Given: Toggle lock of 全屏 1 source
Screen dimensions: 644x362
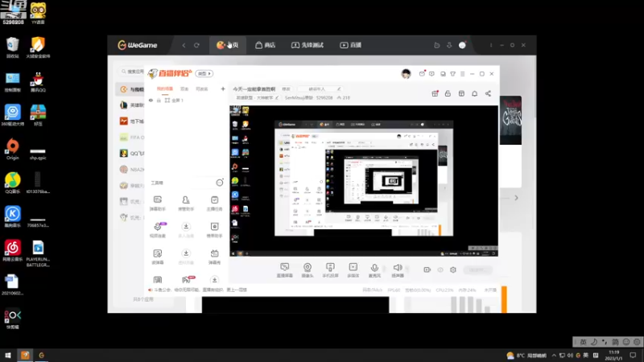Looking at the screenshot, I should click(x=159, y=100).
